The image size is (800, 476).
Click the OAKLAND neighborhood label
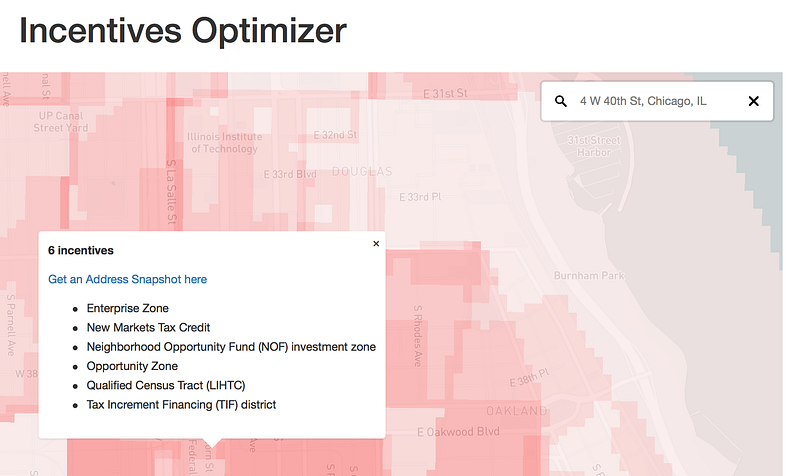(517, 411)
